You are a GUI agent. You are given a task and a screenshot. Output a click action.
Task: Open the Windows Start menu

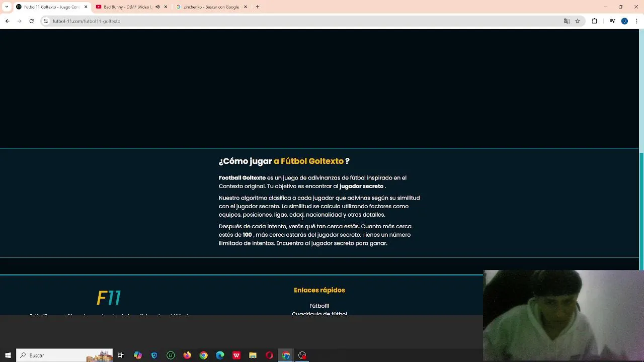point(8,355)
